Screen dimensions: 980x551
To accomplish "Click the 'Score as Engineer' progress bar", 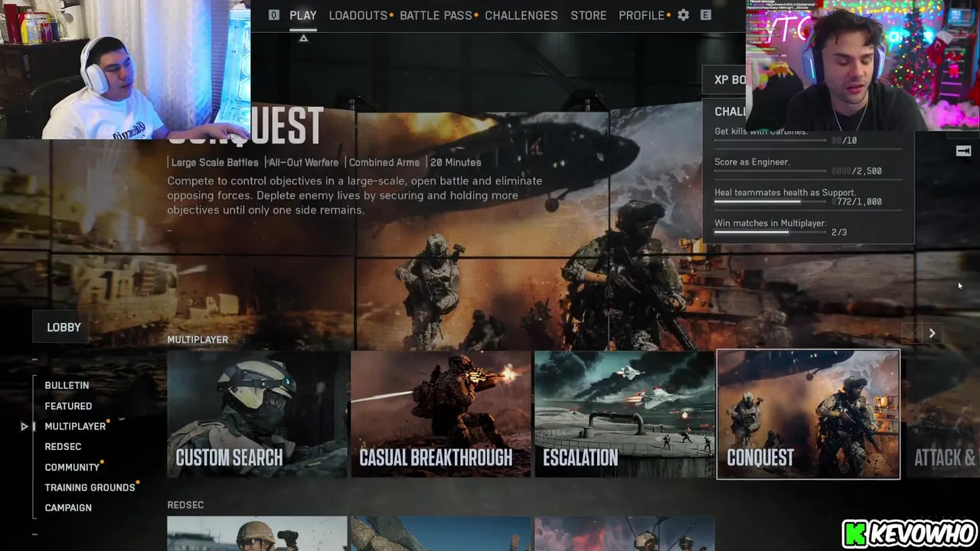I will pyautogui.click(x=770, y=171).
